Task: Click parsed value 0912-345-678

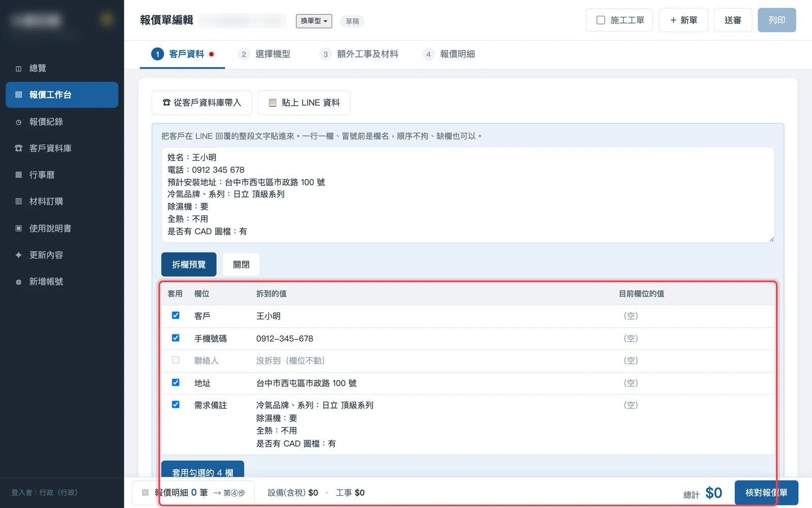Action: 285,339
